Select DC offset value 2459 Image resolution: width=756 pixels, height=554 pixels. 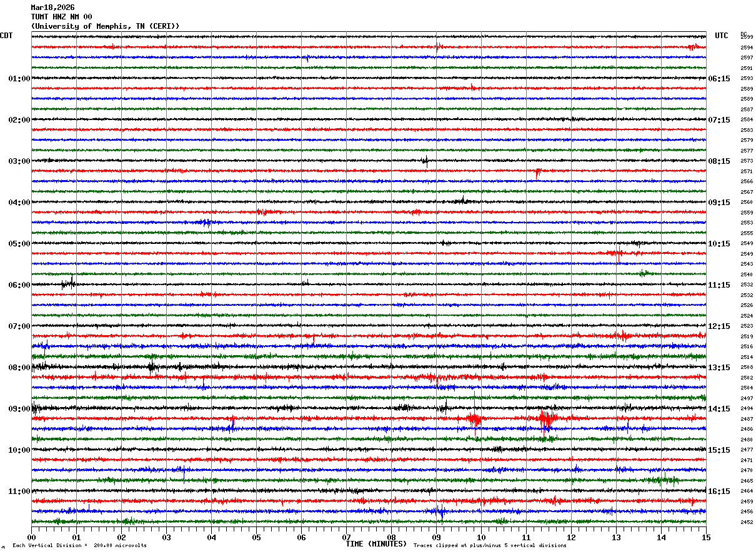coord(747,501)
